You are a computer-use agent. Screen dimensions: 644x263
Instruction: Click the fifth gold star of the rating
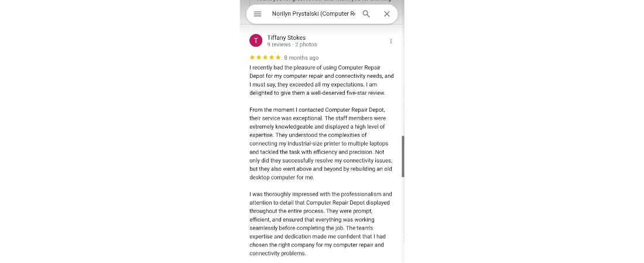click(x=278, y=57)
